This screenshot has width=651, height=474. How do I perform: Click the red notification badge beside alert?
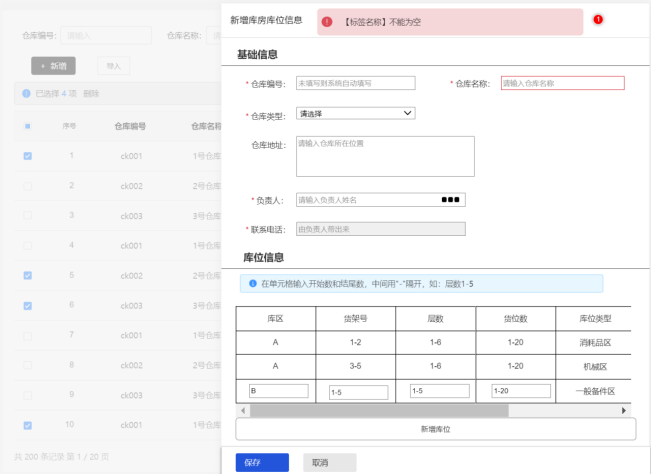tap(598, 20)
